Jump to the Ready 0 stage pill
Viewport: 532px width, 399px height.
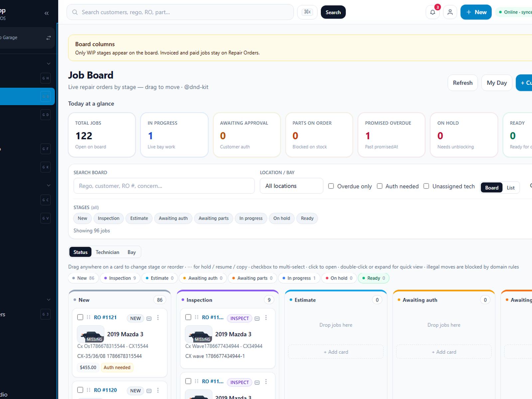click(373, 278)
